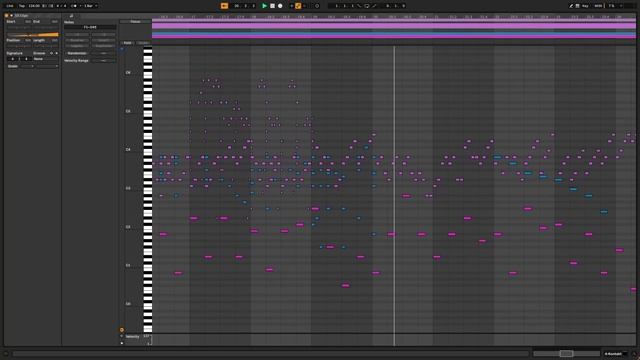Click the Start Set button in clip panel
The image size is (640, 360).
tap(28, 22)
